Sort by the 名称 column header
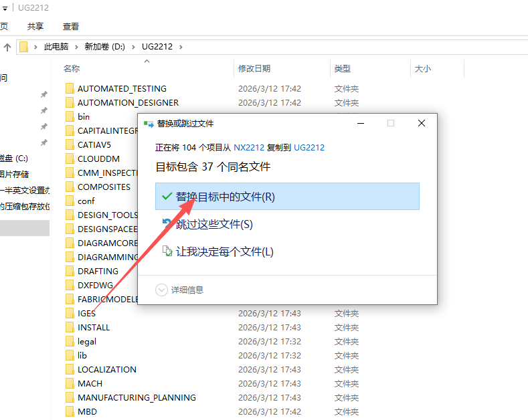The width and height of the screenshot is (528, 420). point(72,68)
